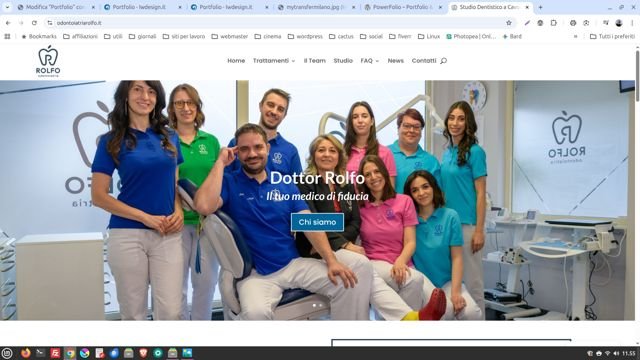Reload the page
Image resolution: width=640 pixels, height=360 pixels.
(34, 23)
